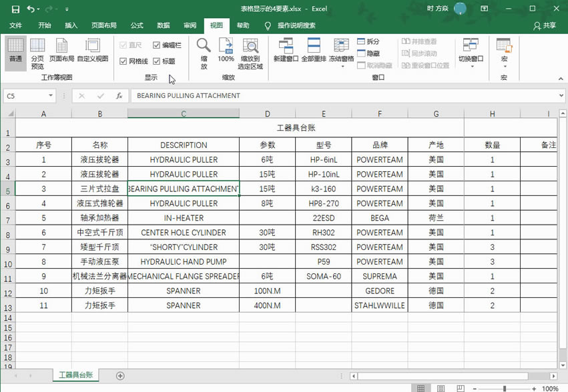This screenshot has width=568, height=392.
Task: Open the 开始 ribbon tab
Action: (45, 25)
